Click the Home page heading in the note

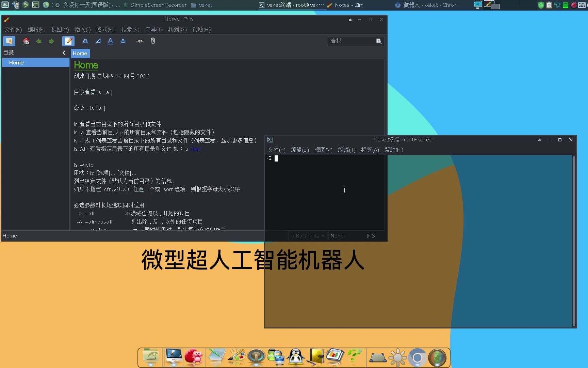[86, 65]
